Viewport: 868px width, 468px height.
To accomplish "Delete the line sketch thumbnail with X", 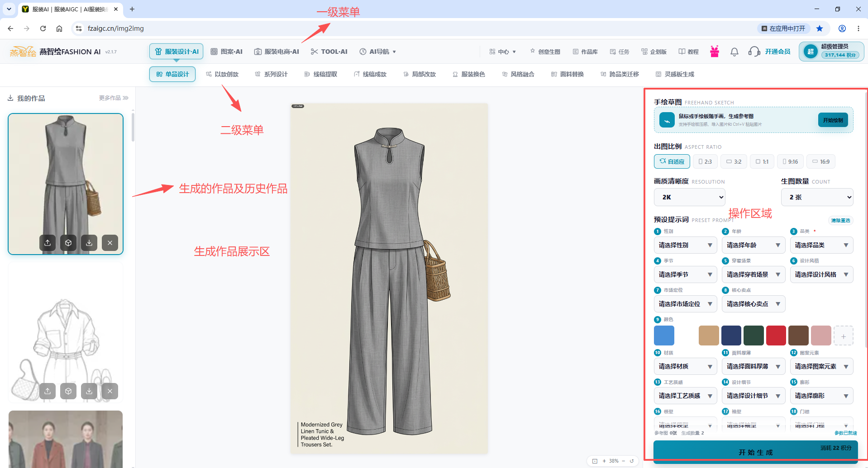I will click(110, 391).
